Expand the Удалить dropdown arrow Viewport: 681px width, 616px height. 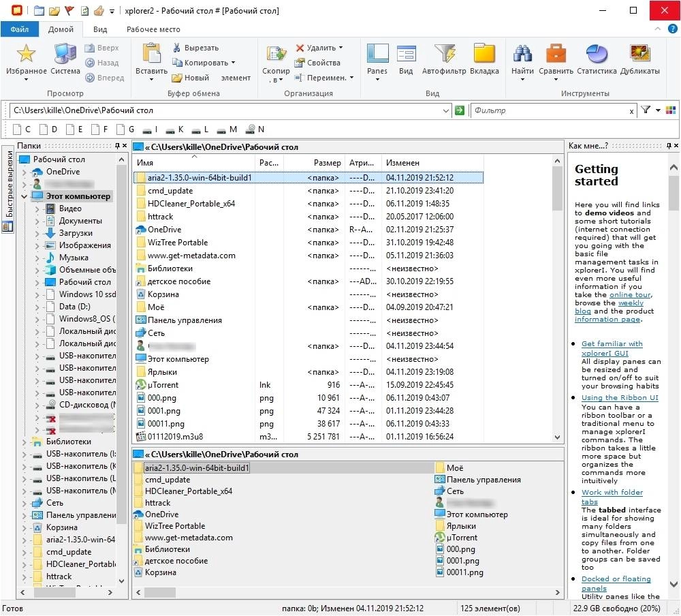[x=340, y=48]
